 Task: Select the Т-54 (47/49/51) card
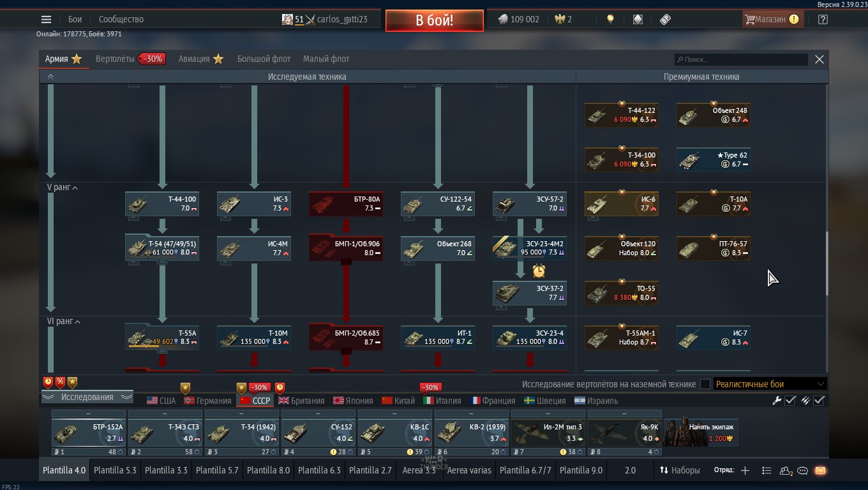click(162, 249)
